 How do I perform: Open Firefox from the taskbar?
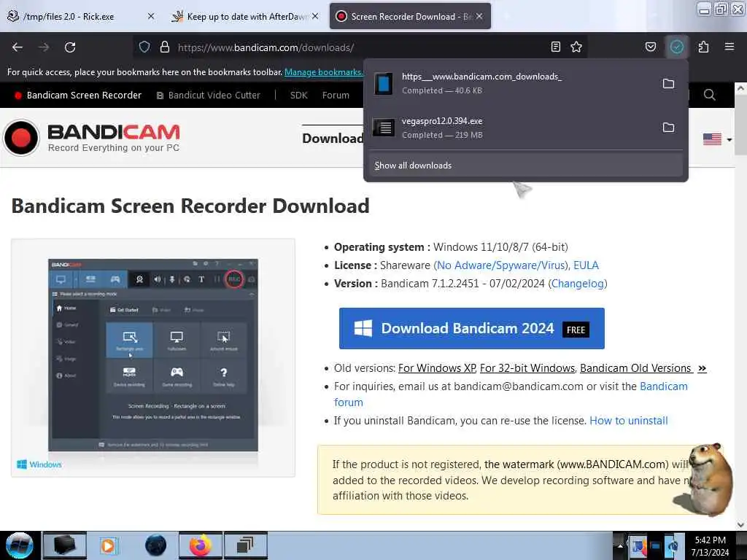point(201,545)
